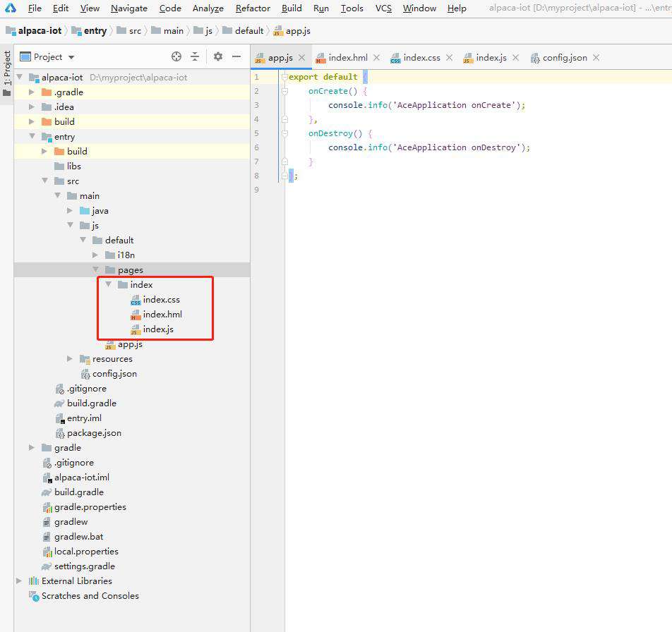Hide the Project panel with minimize dash
This screenshot has height=632, width=672.
[236, 56]
